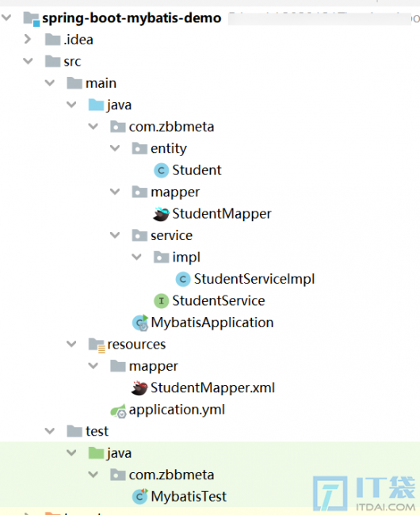Click the StudentServiceImpl class icon

coord(183,279)
